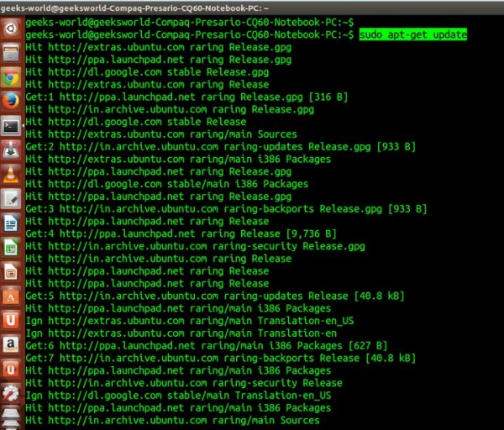Select the 'Get:1' line with [316 B]
The image size is (504, 430).
pyautogui.click(x=186, y=97)
